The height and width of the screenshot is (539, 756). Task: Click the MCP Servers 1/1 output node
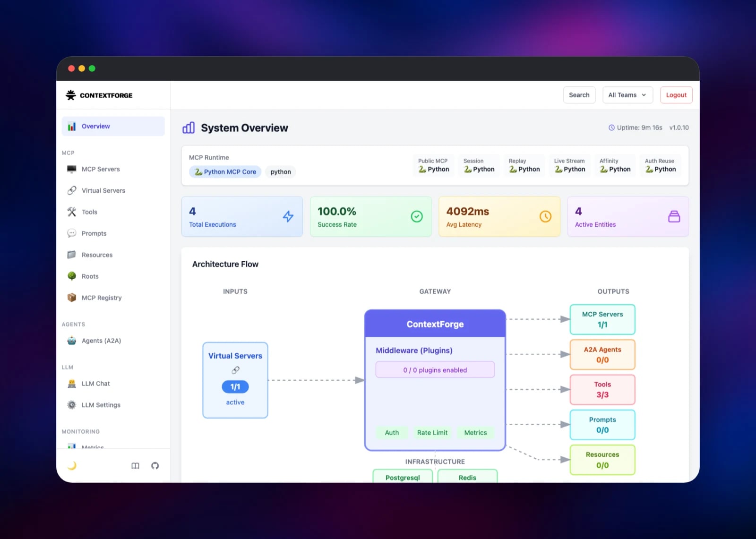(602, 319)
